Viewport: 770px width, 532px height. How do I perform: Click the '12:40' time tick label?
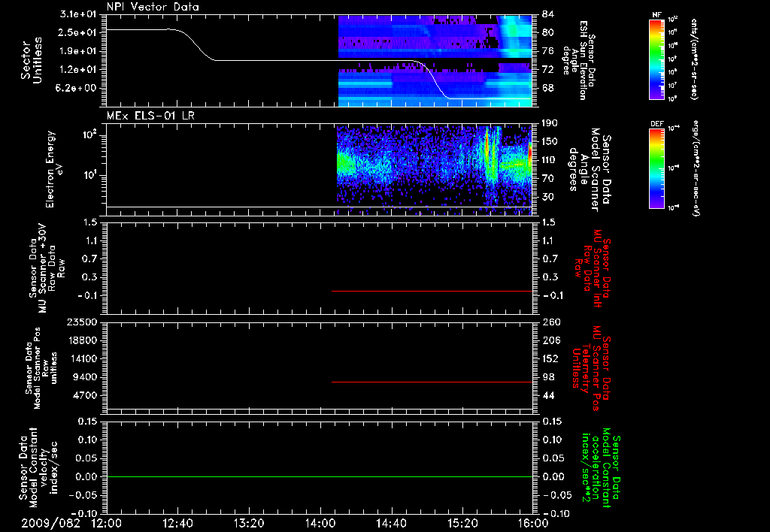pos(177,523)
